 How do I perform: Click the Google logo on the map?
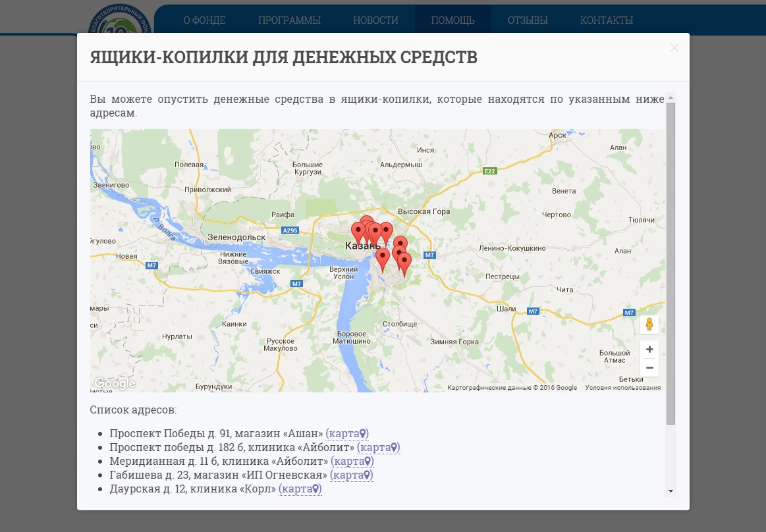coord(115,383)
